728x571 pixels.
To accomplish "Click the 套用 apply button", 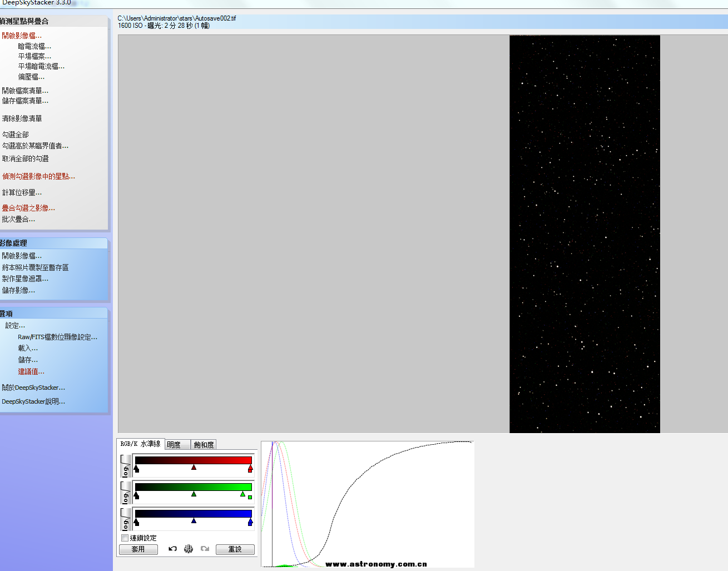I will point(138,549).
